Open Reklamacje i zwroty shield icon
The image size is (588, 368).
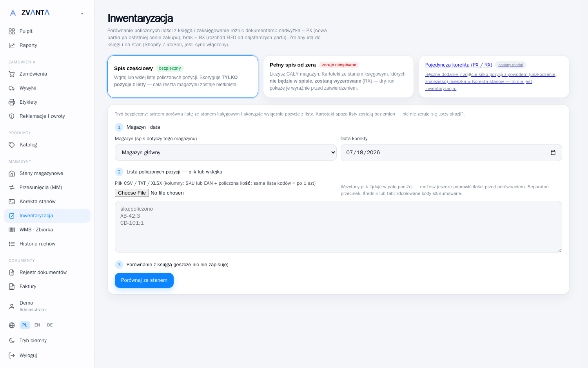(12, 116)
